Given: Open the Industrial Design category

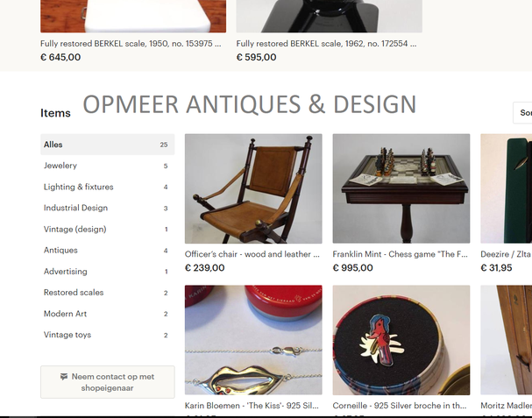Looking at the screenshot, I should click(x=108, y=208).
